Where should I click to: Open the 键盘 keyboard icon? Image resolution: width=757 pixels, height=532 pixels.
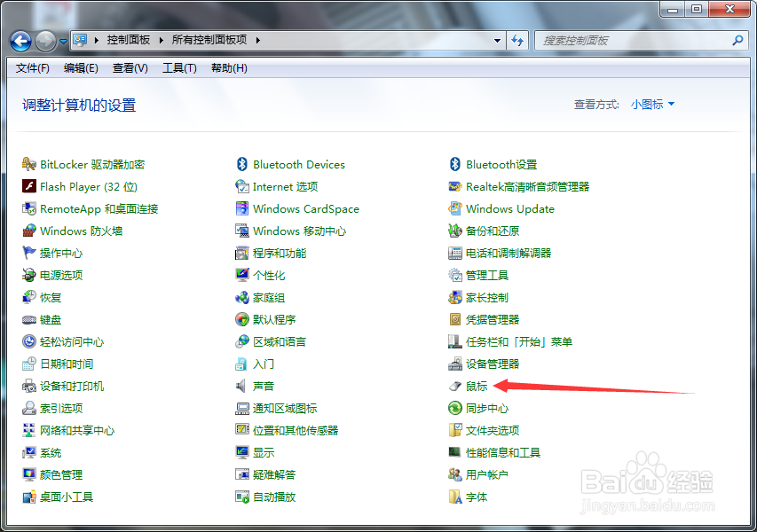[x=29, y=320]
